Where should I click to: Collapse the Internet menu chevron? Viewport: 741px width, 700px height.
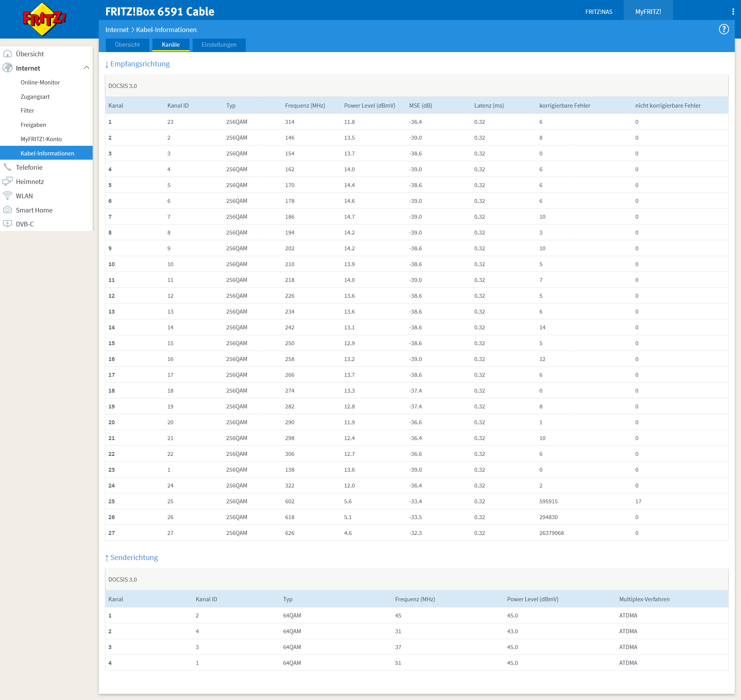pos(86,68)
